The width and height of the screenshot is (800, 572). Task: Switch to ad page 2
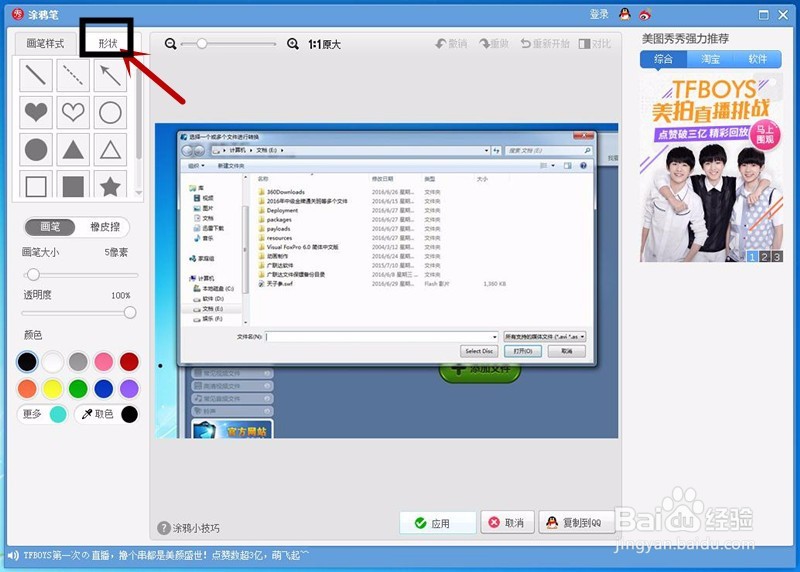(764, 257)
